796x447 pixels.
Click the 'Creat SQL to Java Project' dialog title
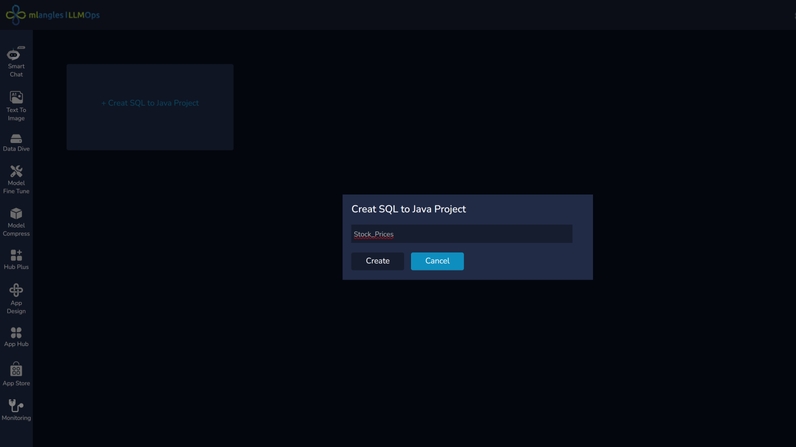[408, 209]
